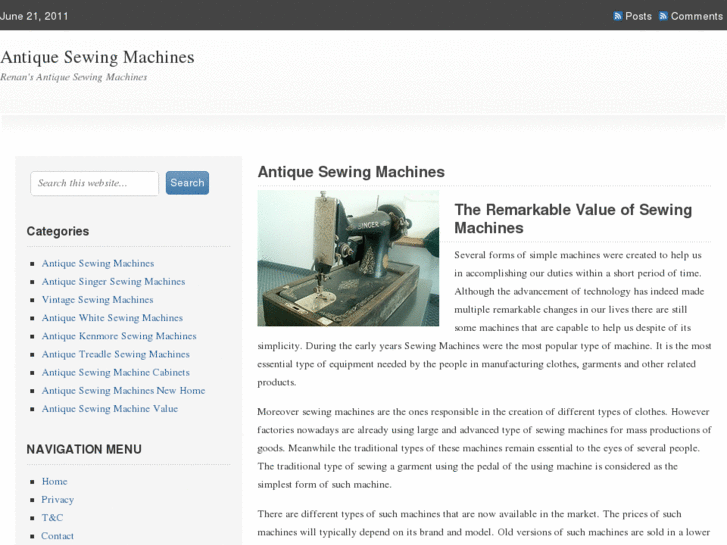Viewport: 727px width, 545px height.
Task: Open the Antique Sewing Machines category
Action: coord(98,264)
